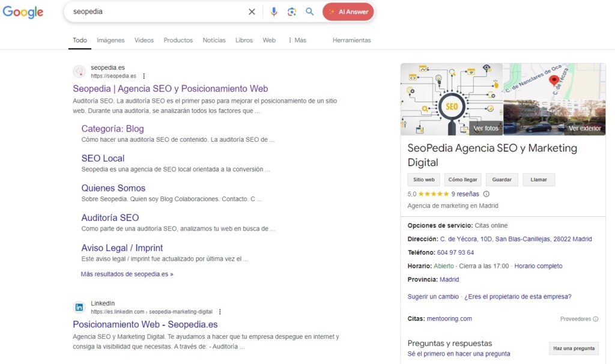
Task: Click the seopedia.es site favicon
Action: click(79, 71)
